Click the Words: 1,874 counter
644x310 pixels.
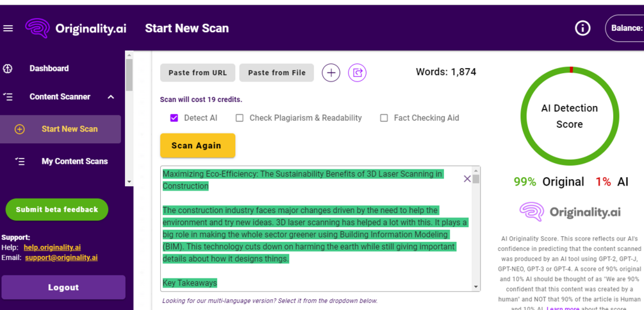pos(446,73)
